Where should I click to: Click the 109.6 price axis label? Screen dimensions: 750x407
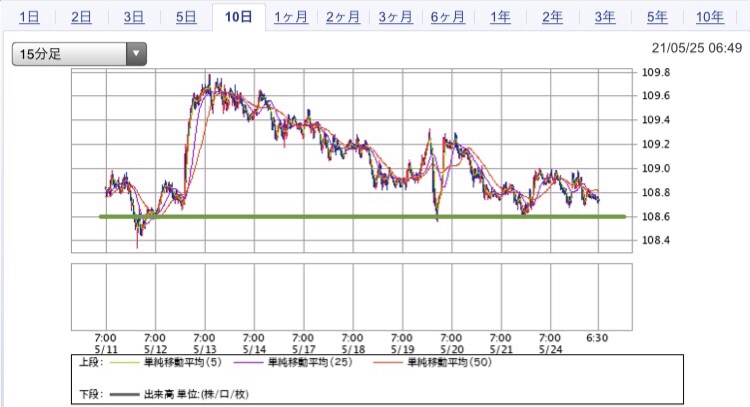tap(656, 96)
